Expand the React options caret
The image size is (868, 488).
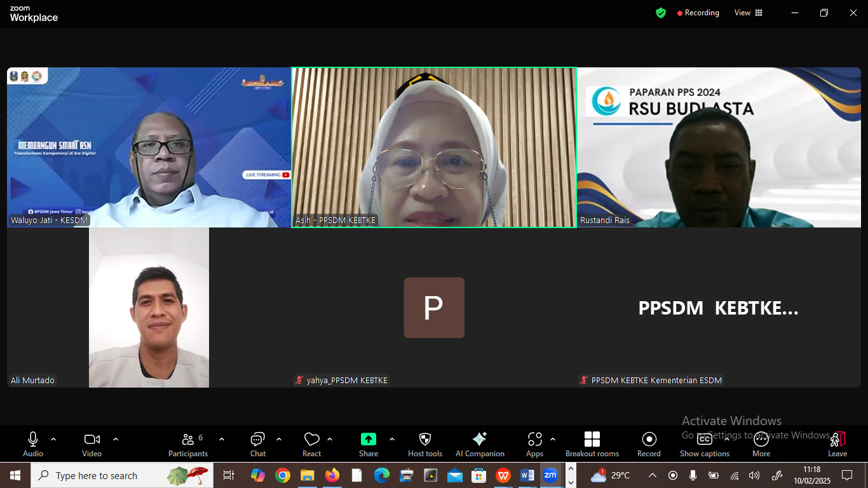(330, 439)
